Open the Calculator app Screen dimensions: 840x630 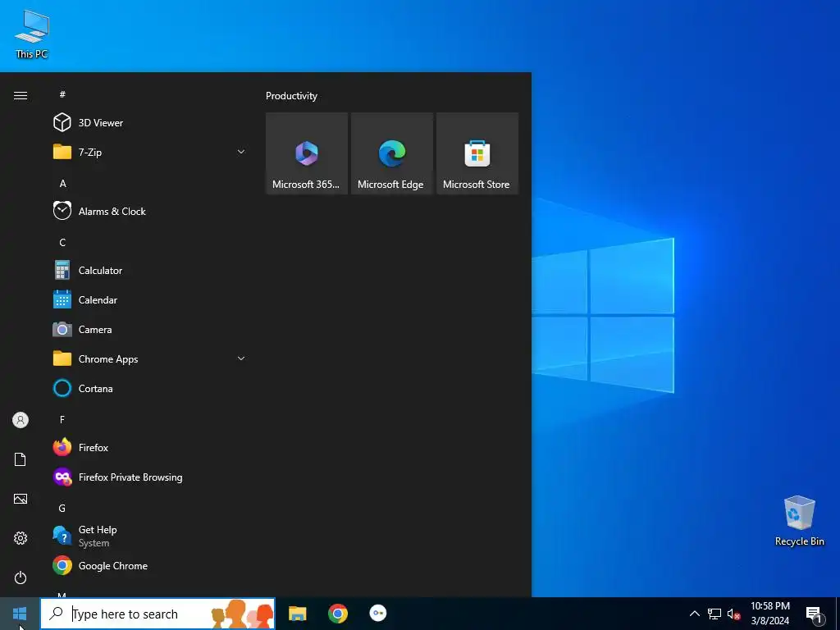[x=150, y=271]
